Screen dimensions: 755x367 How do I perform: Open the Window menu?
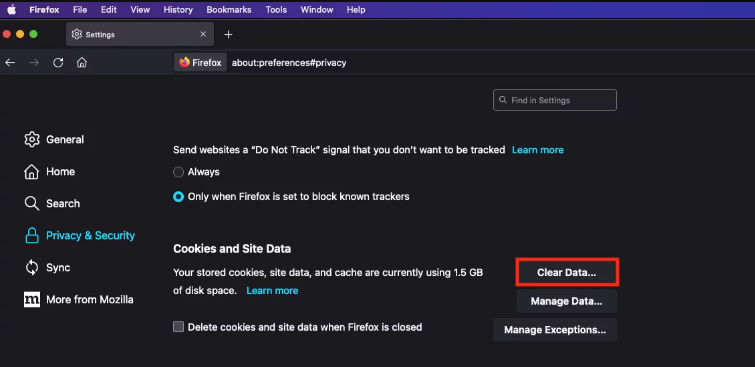click(317, 10)
